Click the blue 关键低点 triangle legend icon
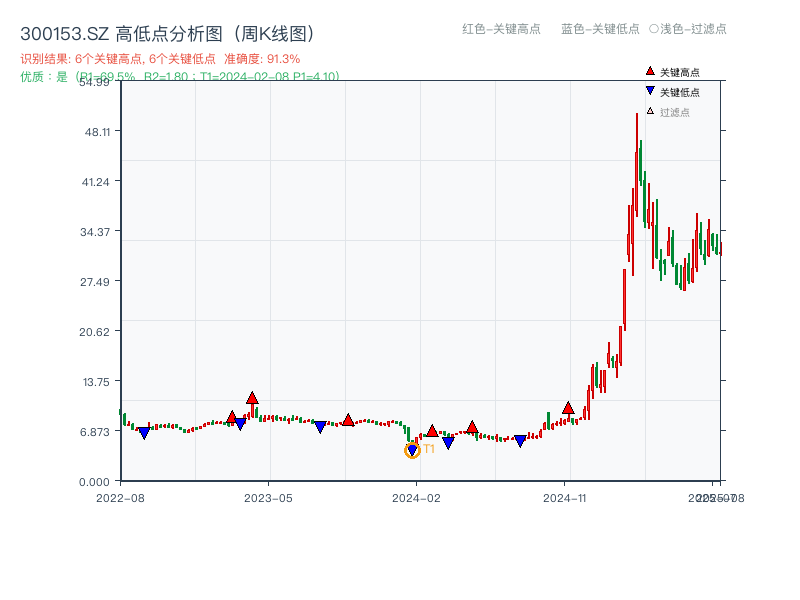The height and width of the screenshot is (600, 800). click(650, 90)
